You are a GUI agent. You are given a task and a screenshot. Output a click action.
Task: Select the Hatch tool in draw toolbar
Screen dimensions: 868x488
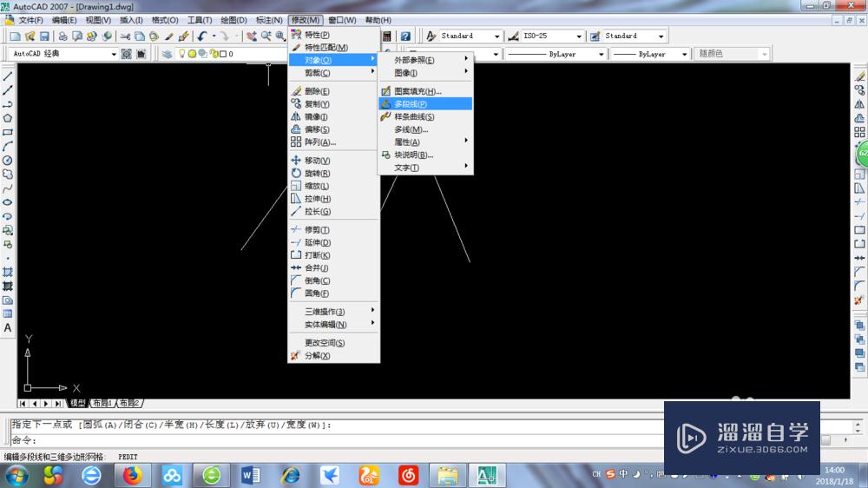pos(8,272)
